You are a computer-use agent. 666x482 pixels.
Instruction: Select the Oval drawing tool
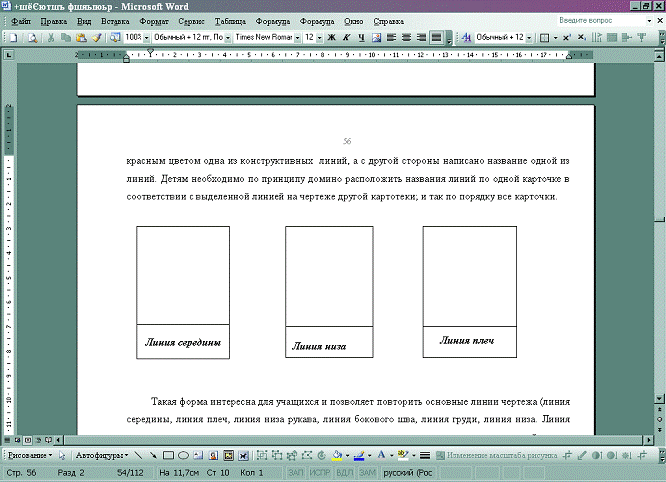183,454
